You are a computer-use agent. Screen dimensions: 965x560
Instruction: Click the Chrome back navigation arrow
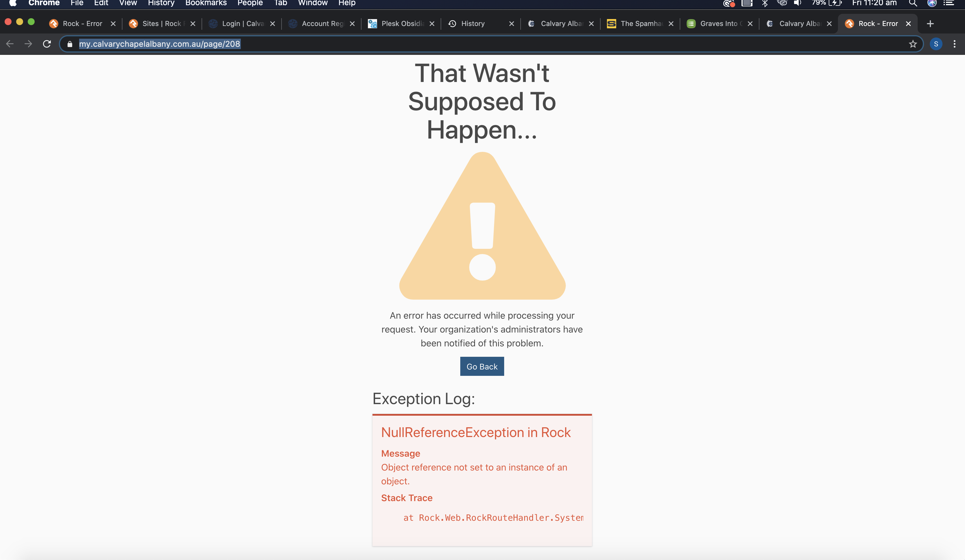[x=9, y=43]
